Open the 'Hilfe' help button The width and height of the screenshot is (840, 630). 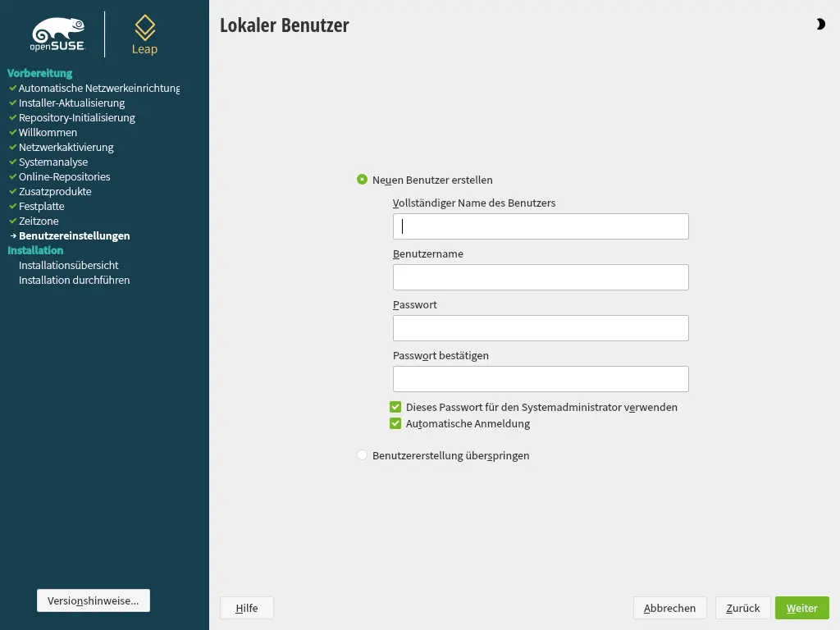coord(246,608)
